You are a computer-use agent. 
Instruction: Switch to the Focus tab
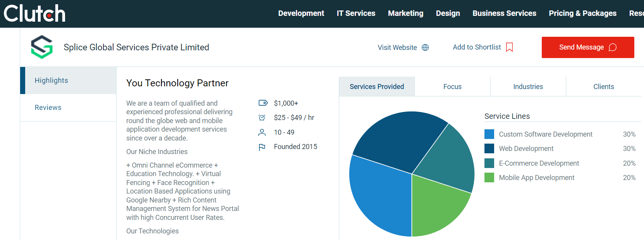click(452, 87)
